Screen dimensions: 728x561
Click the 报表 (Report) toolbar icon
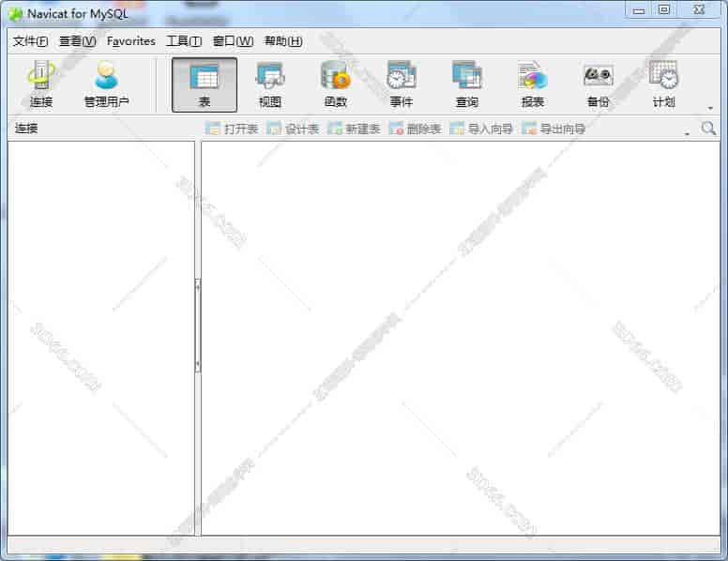tap(532, 84)
